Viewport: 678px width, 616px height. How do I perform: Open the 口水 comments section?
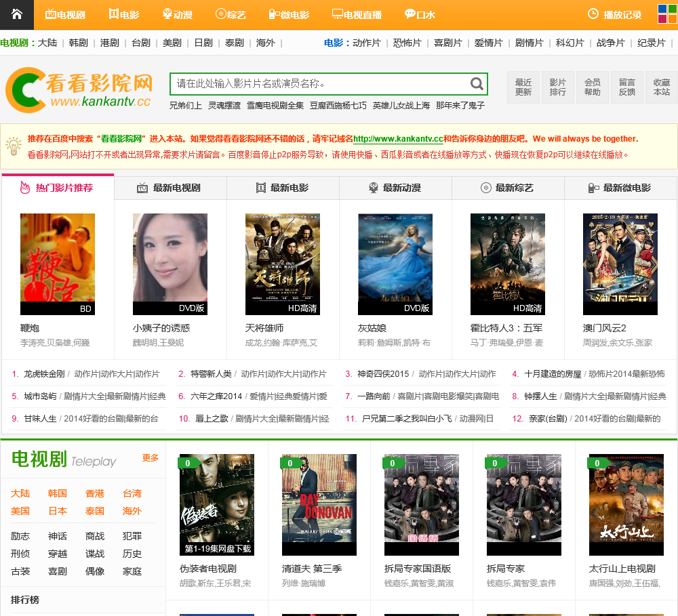pos(420,14)
